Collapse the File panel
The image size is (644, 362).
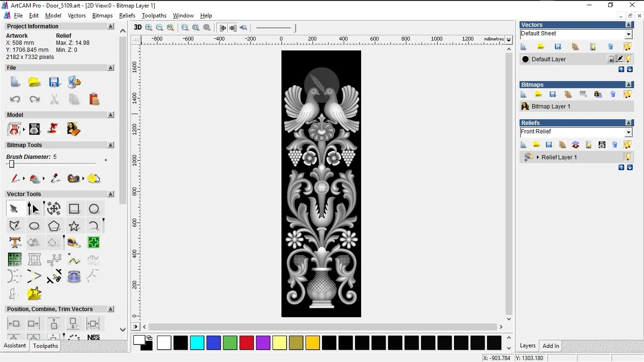coord(111,67)
